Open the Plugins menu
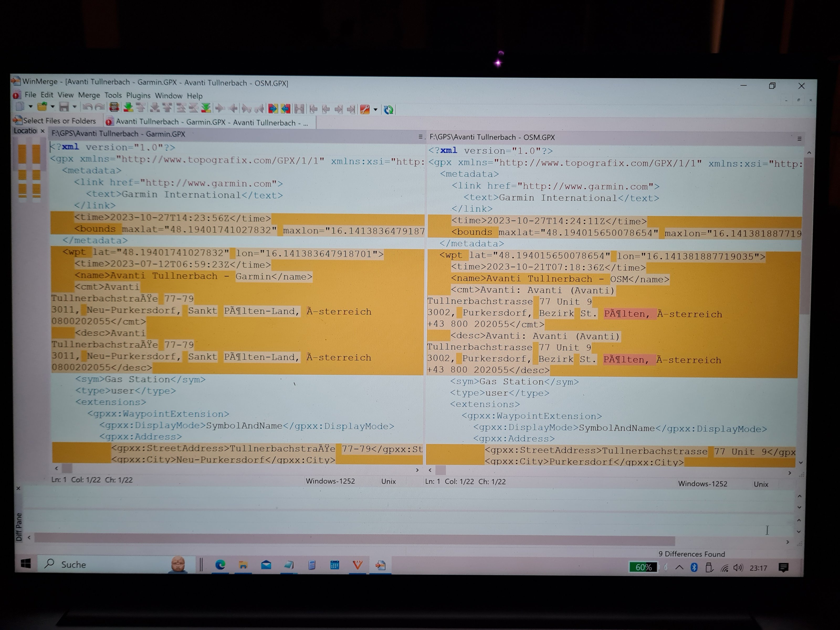Image resolution: width=840 pixels, height=630 pixels. point(138,96)
